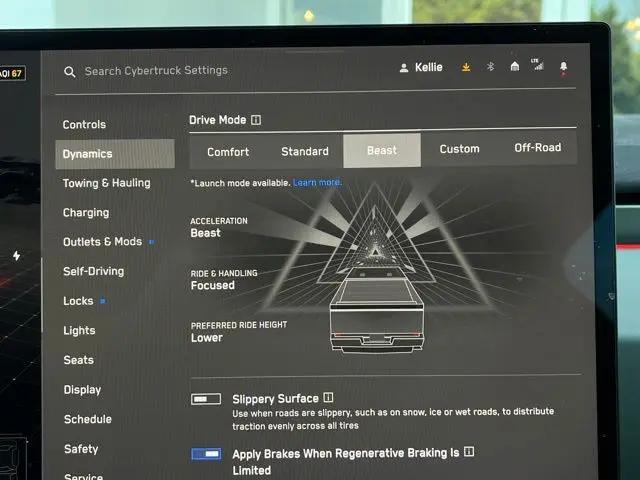The height and width of the screenshot is (480, 640).
Task: Tap the Slippery Surface description text
Action: (x=393, y=419)
